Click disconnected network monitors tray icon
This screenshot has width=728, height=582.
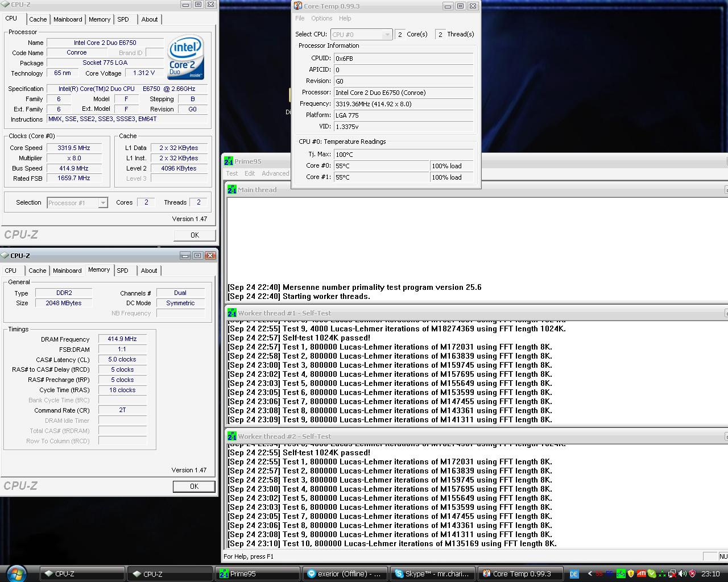click(x=672, y=574)
